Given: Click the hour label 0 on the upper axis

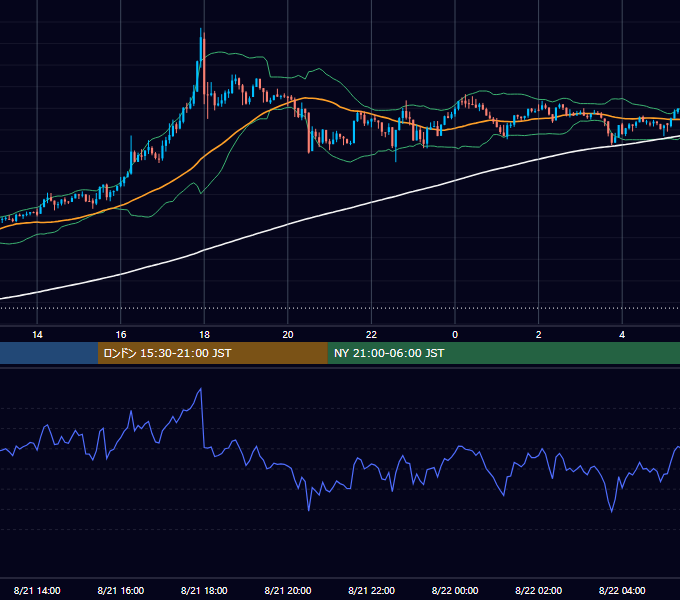Looking at the screenshot, I should pos(455,335).
